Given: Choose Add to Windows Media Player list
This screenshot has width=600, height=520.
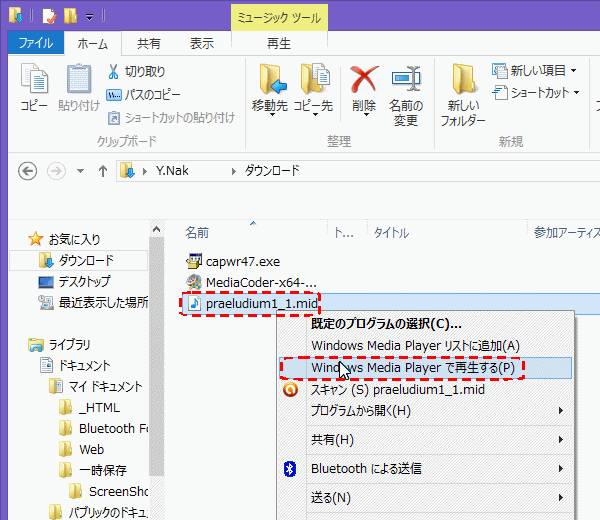Looking at the screenshot, I should [x=415, y=346].
